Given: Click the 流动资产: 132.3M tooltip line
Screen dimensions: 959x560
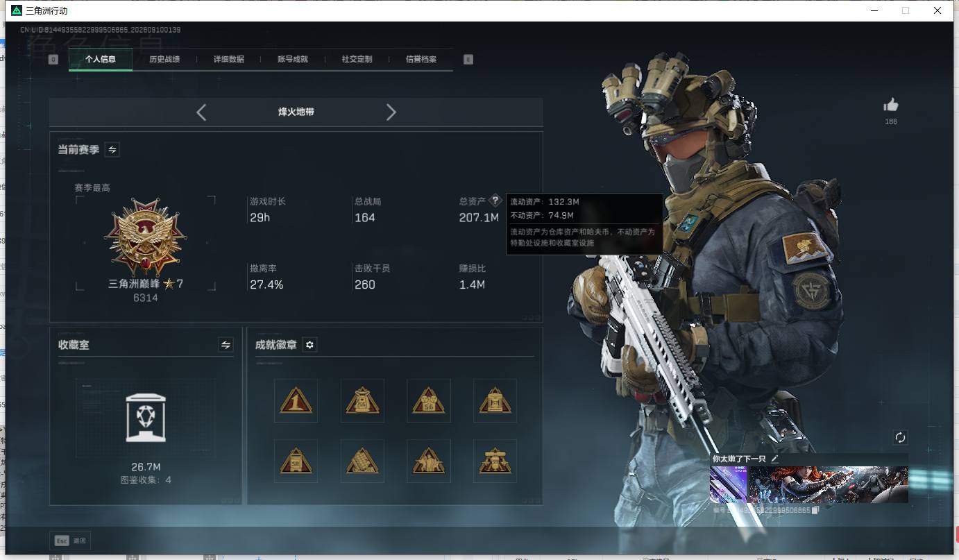Looking at the screenshot, I should pyautogui.click(x=545, y=202).
